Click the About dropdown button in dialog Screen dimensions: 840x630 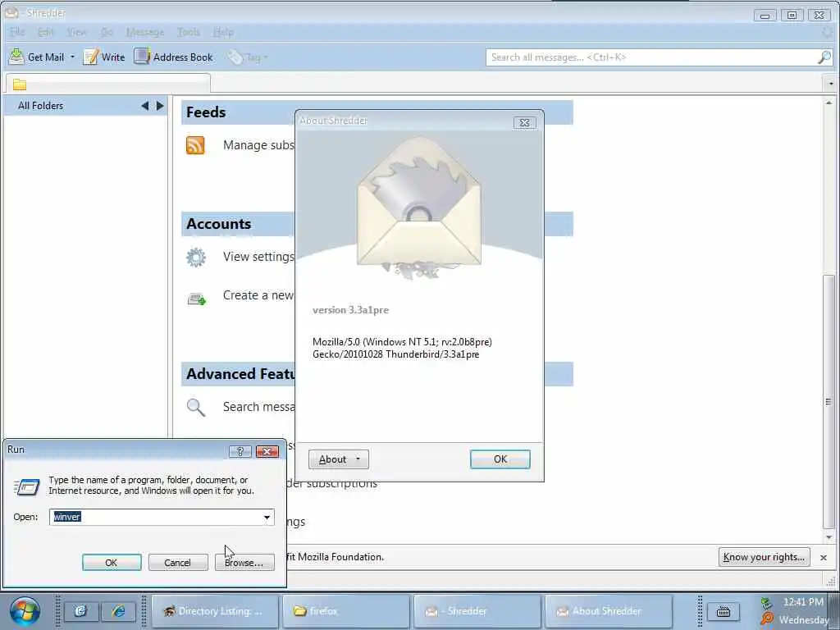tap(339, 459)
